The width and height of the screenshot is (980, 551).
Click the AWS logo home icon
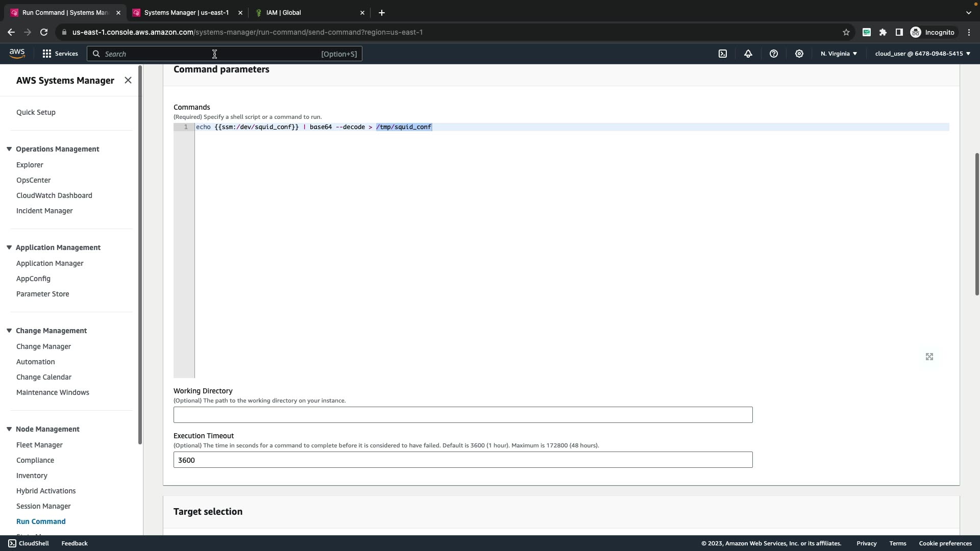point(17,54)
